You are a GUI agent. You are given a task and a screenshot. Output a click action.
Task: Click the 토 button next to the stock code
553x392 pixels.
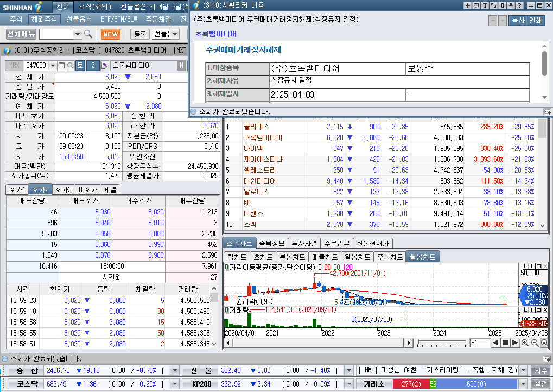[x=80, y=65]
